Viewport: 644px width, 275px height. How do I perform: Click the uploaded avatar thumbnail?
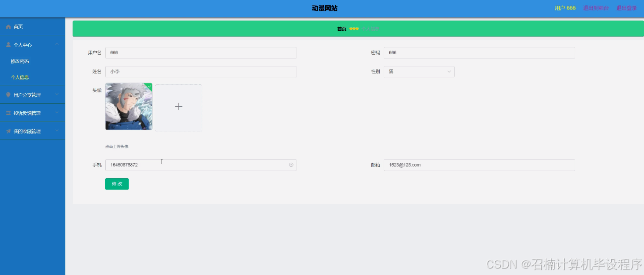click(129, 106)
